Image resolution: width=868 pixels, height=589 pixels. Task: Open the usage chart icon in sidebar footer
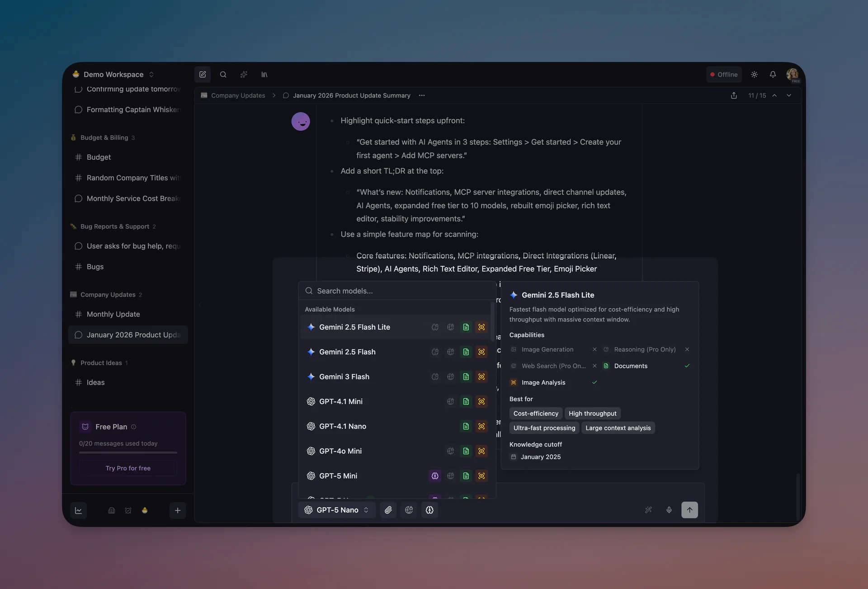pos(79,510)
